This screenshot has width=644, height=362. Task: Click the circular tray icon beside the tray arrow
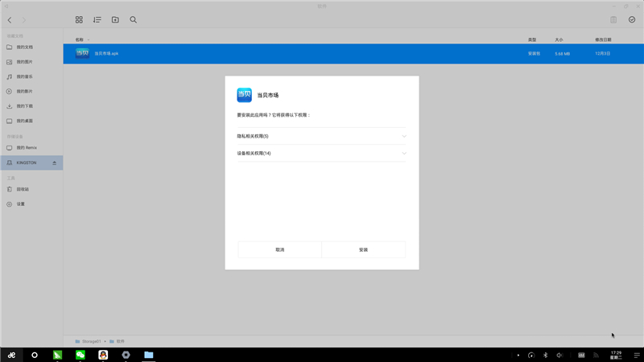click(x=531, y=356)
